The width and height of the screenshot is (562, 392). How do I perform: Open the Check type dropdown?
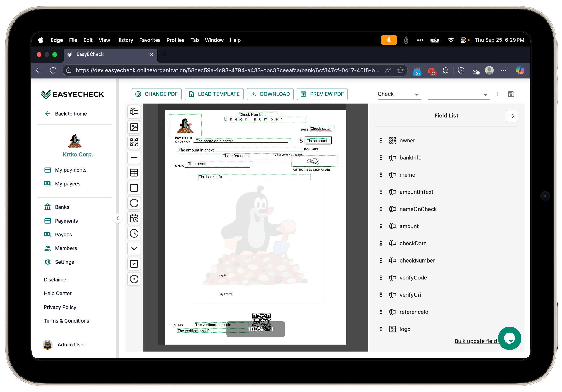click(x=399, y=94)
